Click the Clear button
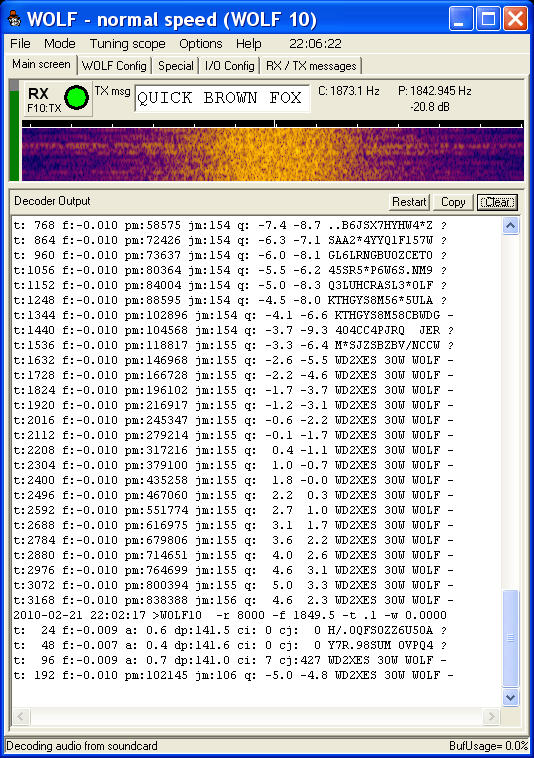Image resolution: width=534 pixels, height=758 pixels. pos(497,202)
